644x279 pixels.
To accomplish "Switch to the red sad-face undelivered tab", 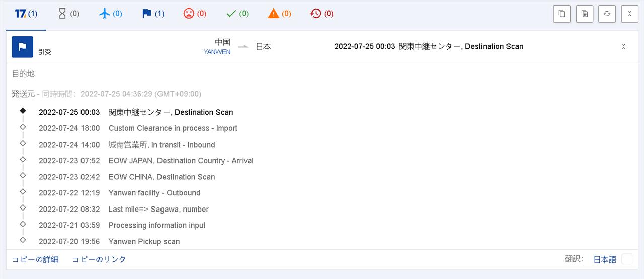I will tap(195, 14).
